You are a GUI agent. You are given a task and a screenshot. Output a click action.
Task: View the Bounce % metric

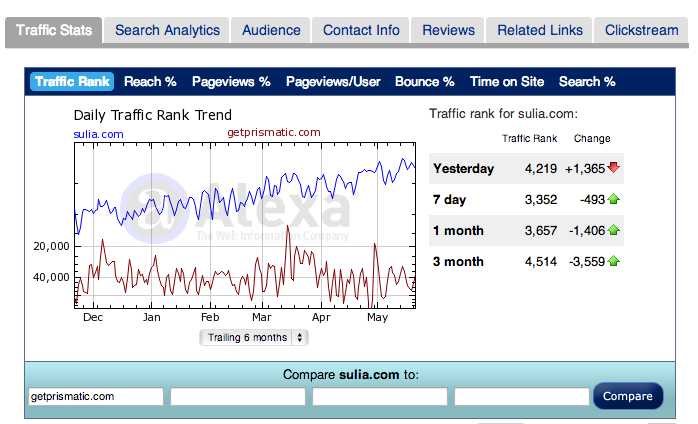coord(425,82)
